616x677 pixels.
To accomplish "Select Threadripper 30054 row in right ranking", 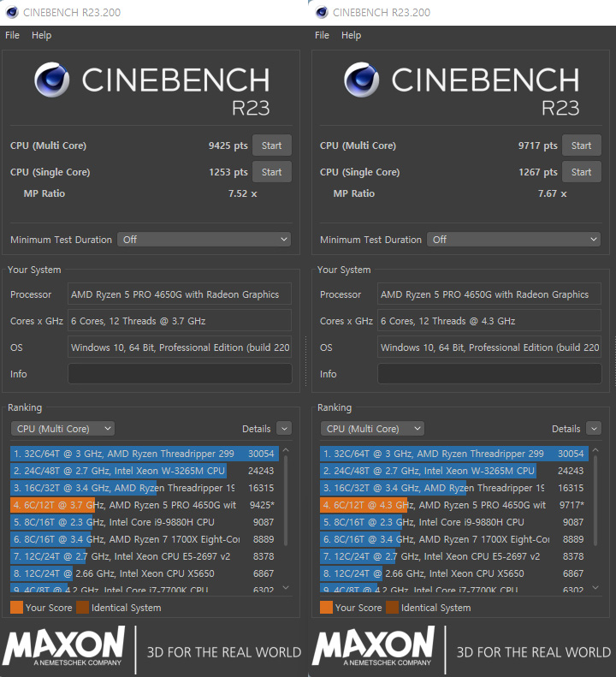I will 454,454.
